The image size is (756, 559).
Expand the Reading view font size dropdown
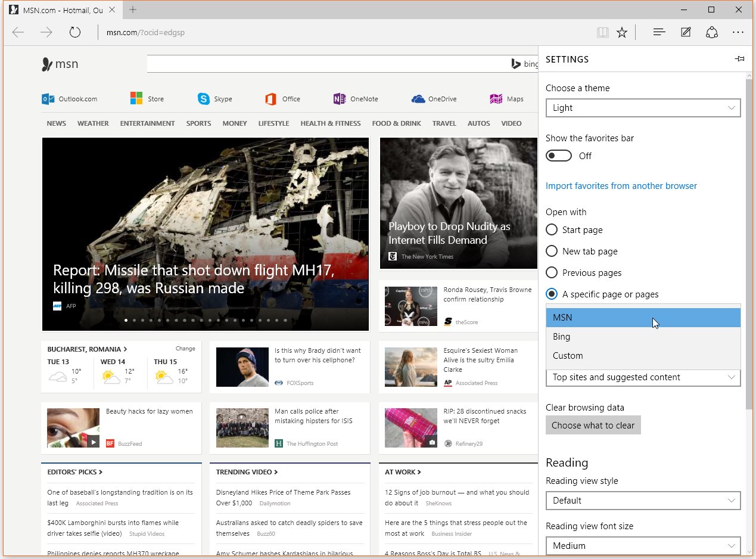(x=643, y=546)
